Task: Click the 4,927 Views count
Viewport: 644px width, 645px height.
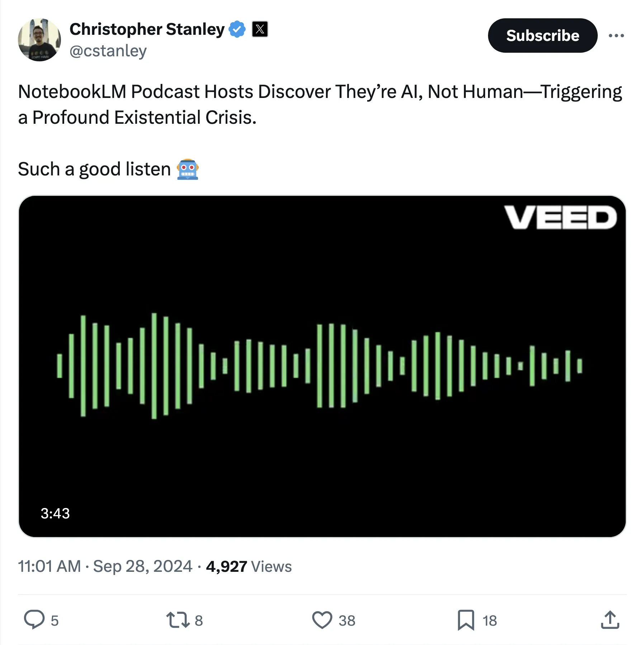Action: (249, 566)
